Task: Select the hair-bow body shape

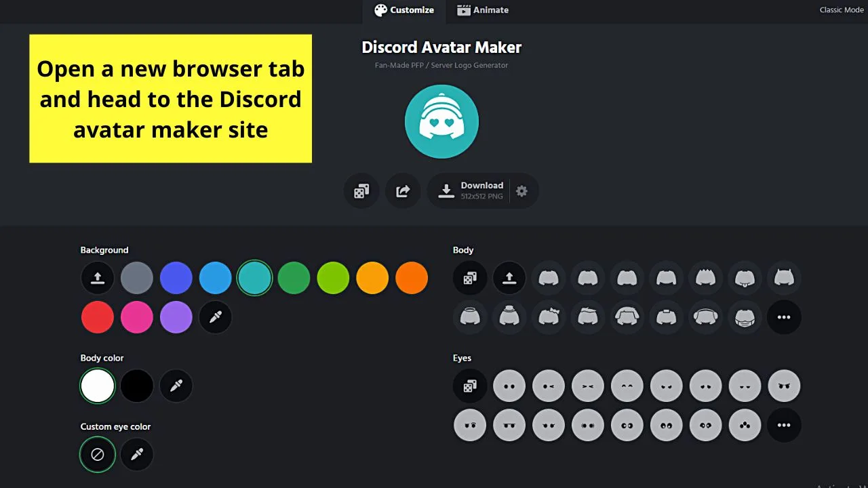Action: (549, 317)
